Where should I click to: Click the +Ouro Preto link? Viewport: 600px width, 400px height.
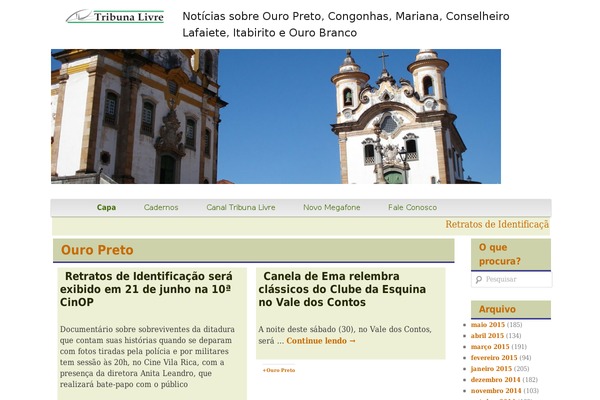[x=279, y=370]
